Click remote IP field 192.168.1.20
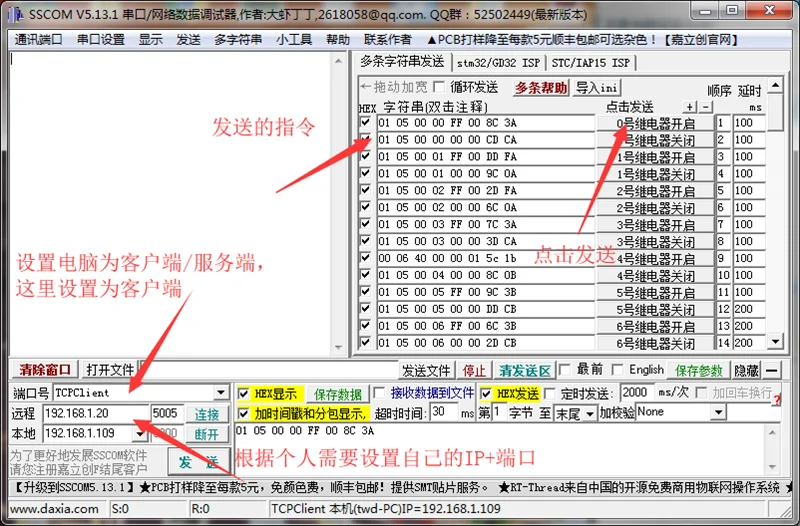The image size is (800, 526). coord(95,413)
